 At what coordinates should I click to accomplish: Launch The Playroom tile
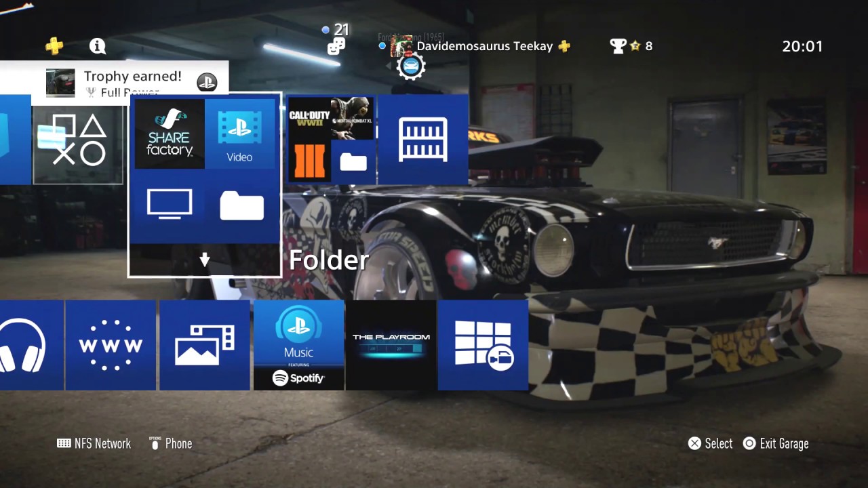[x=391, y=345]
